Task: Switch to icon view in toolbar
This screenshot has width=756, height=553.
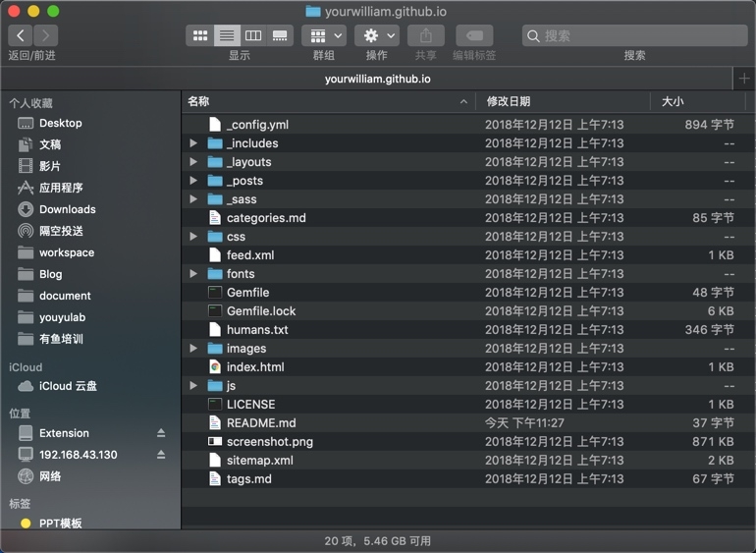Action: [200, 35]
